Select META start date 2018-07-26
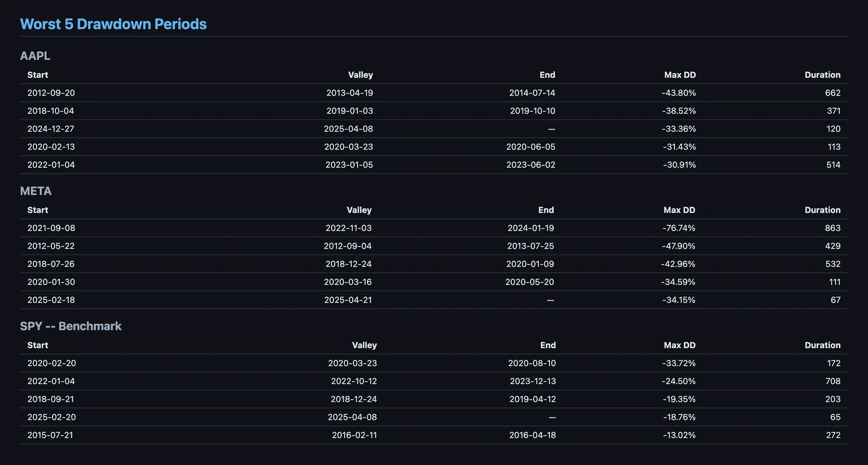The image size is (868, 465). 51,264
